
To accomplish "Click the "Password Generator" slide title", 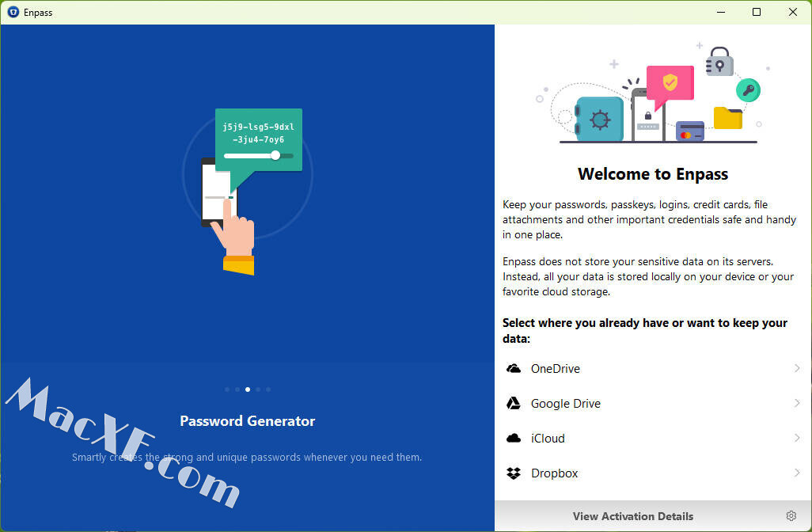I will (x=248, y=420).
